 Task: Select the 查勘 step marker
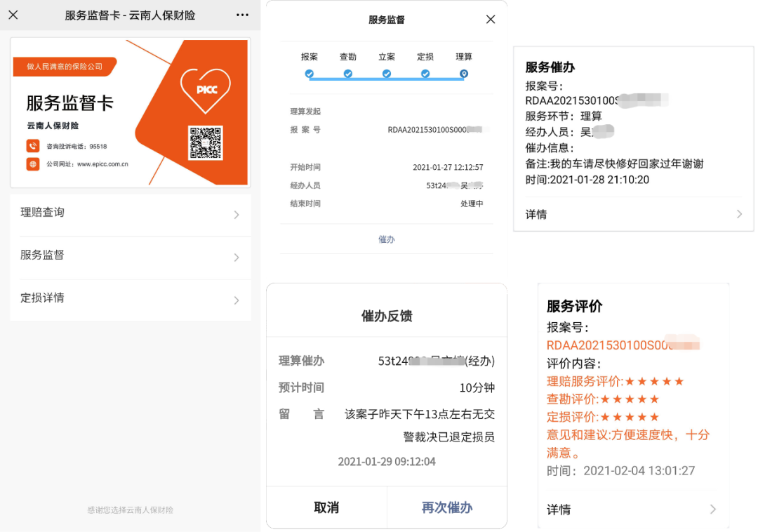coord(348,74)
